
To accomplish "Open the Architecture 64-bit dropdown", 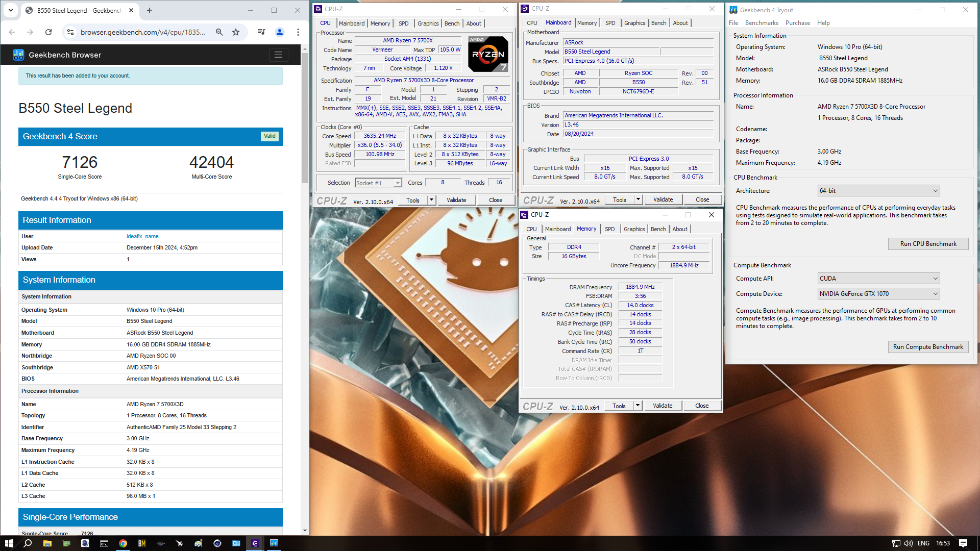I will tap(878, 191).
